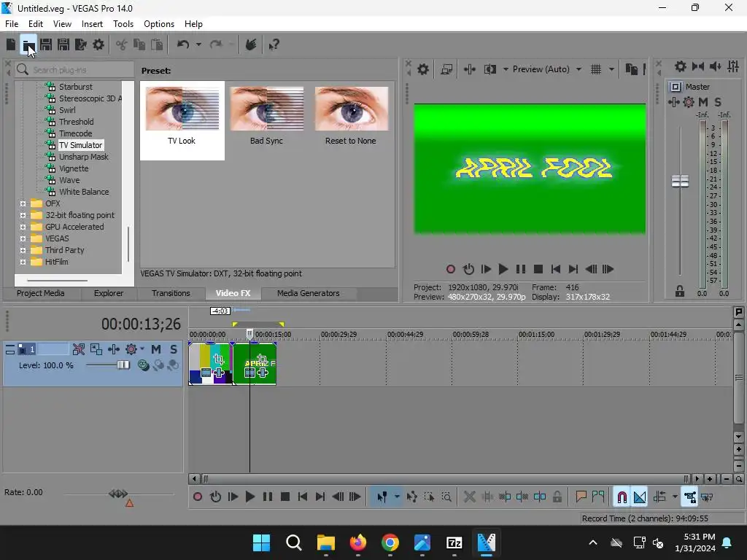747x560 pixels.
Task: Toggle Split Screen View in preview
Action: click(489, 69)
